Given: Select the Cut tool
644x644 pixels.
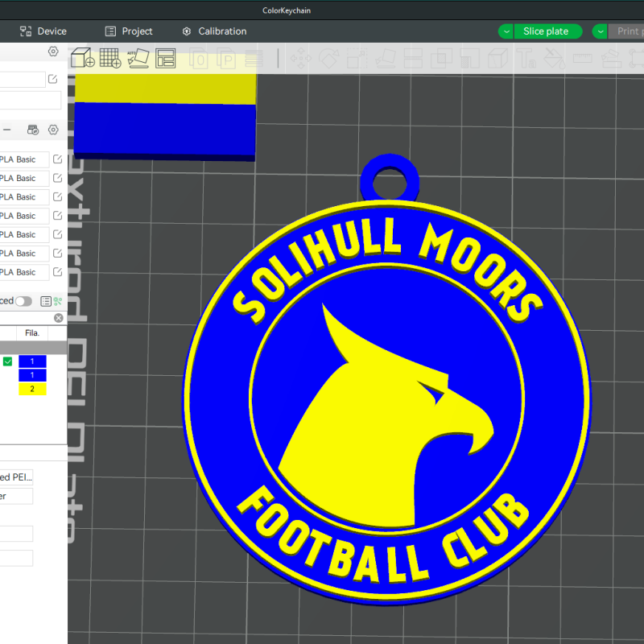Looking at the screenshot, I should click(413, 59).
